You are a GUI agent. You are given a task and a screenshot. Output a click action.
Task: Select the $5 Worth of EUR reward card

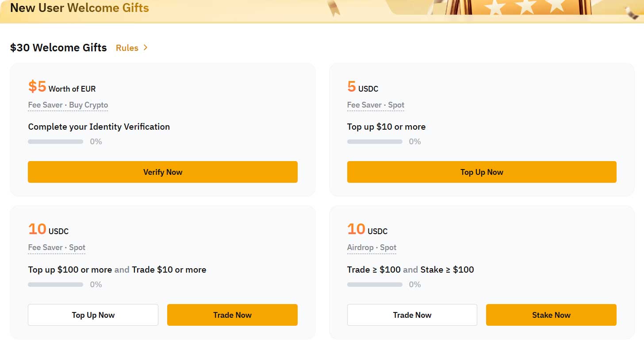(162, 129)
